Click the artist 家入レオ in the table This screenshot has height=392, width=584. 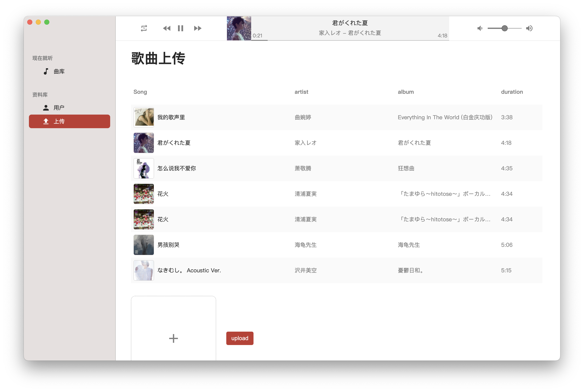click(x=305, y=143)
